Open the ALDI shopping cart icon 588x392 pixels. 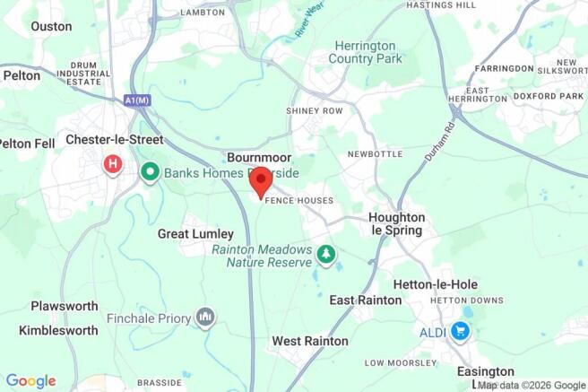[x=460, y=333]
